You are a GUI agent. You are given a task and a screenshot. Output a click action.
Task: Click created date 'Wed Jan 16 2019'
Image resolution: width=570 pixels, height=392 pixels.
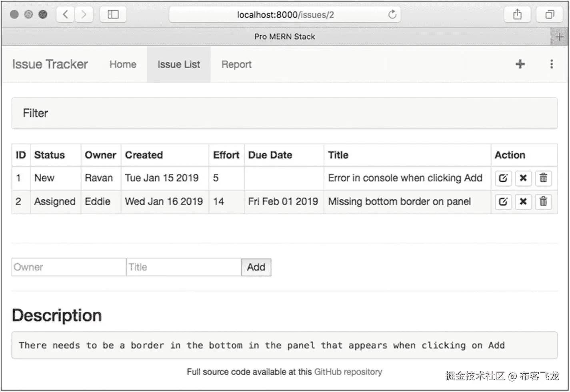pyautogui.click(x=164, y=202)
